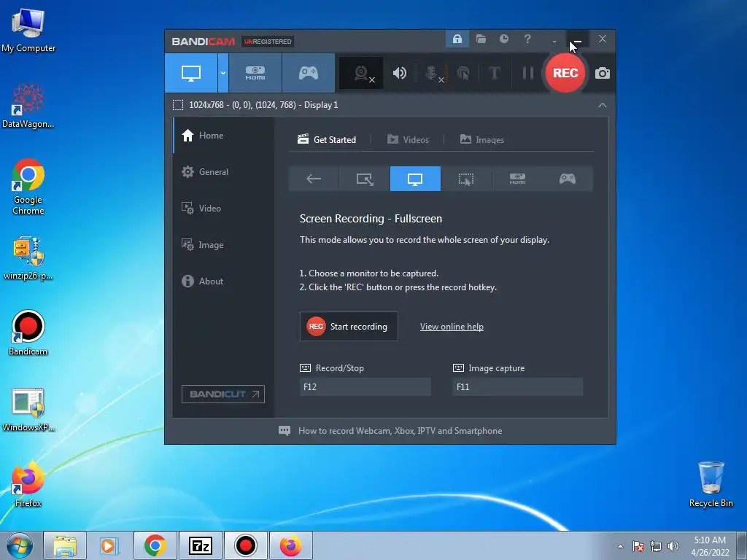This screenshot has height=560, width=747.
Task: Switch to the Videos tab
Action: (409, 139)
